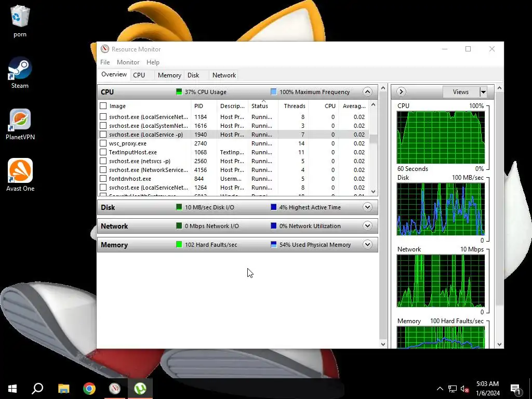Click scroll up arrow of process list
Screen dimensions: 532x399
(373, 104)
